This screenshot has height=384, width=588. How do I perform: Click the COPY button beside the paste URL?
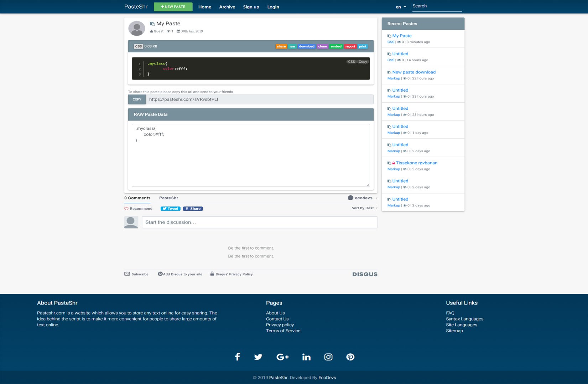tap(137, 99)
